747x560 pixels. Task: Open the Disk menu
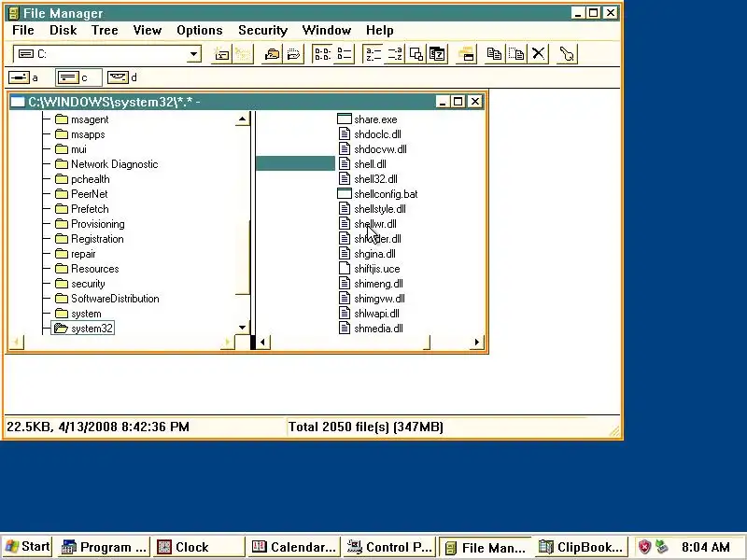(x=63, y=31)
